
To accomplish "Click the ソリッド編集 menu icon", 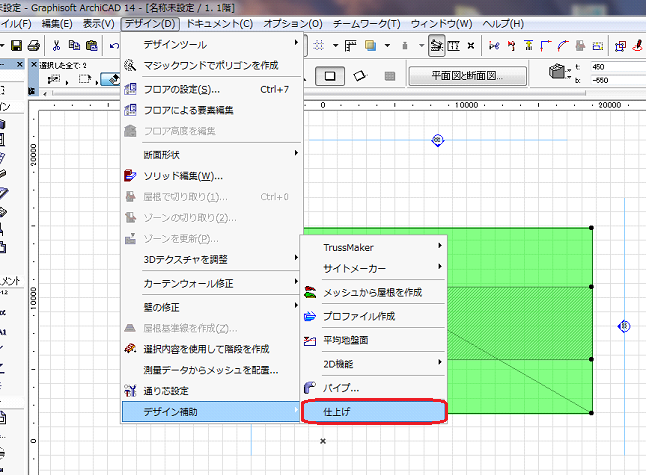I will point(130,175).
